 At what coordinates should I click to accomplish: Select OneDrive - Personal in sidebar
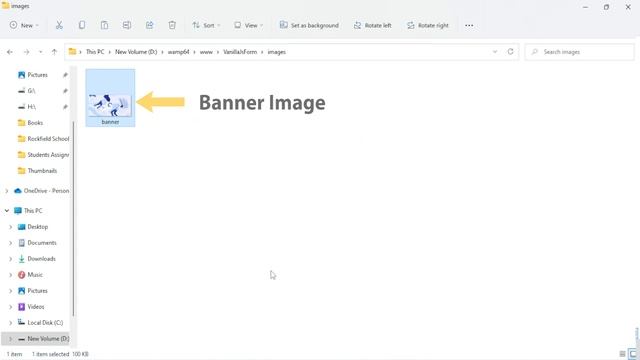tap(46, 191)
